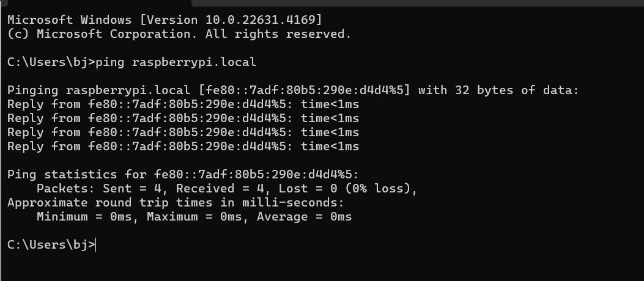This screenshot has height=281, width=644.
Task: Click the fourth 'Reply from' line
Action: point(183,147)
